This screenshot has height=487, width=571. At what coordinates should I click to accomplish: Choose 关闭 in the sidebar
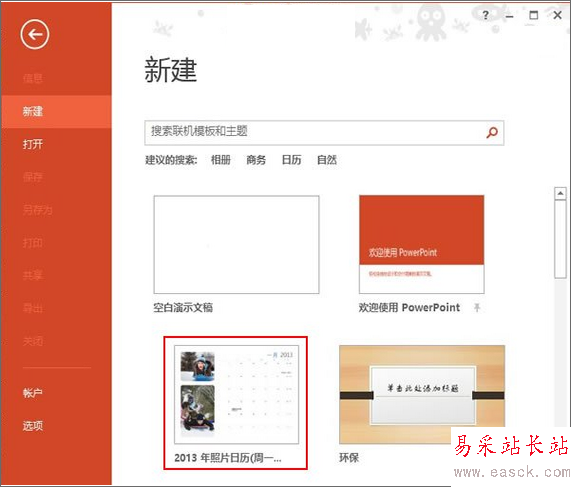[x=33, y=341]
